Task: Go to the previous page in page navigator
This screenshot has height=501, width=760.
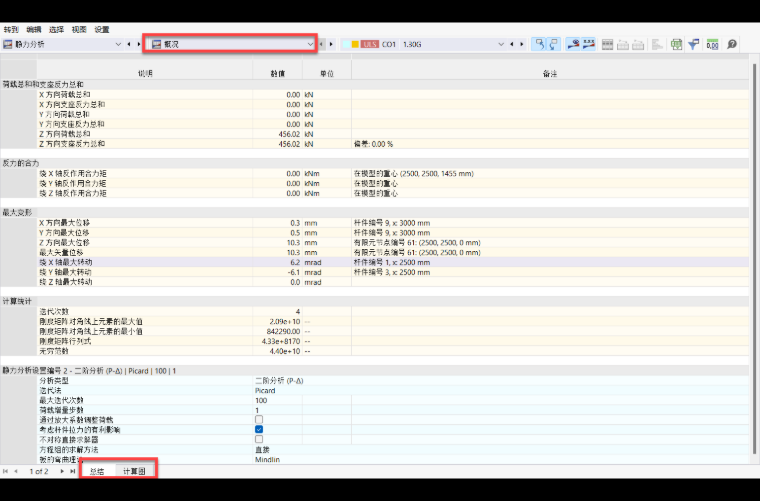Action: click(x=16, y=471)
